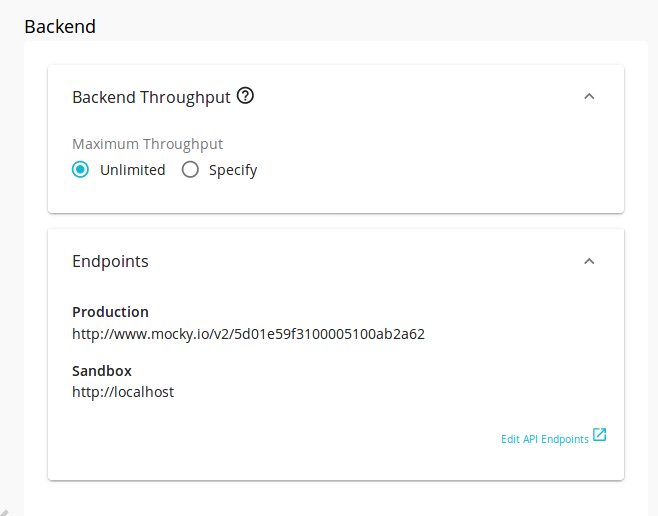Open the Backend Throughput help icon
Viewport: 658px width, 516px height.
245,96
